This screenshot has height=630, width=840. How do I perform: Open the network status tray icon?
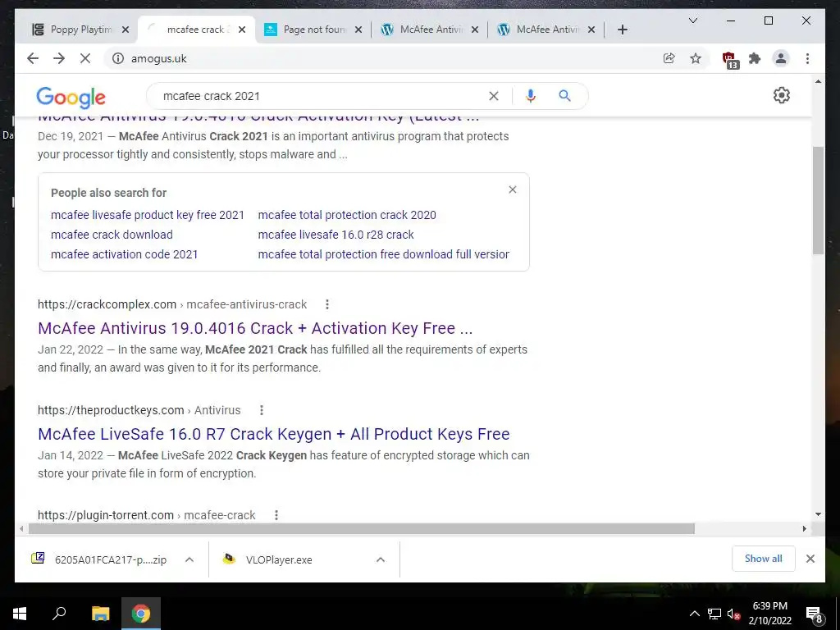[x=714, y=614]
